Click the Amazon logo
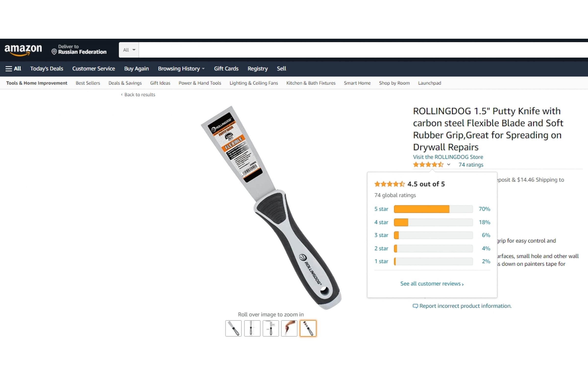588x392 pixels. point(23,50)
